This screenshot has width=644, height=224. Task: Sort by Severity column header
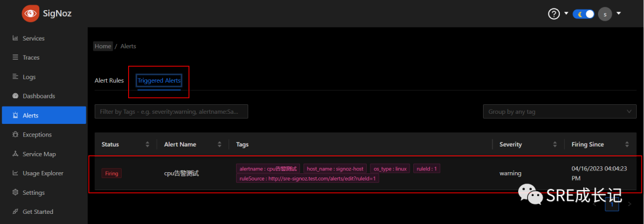click(528, 144)
